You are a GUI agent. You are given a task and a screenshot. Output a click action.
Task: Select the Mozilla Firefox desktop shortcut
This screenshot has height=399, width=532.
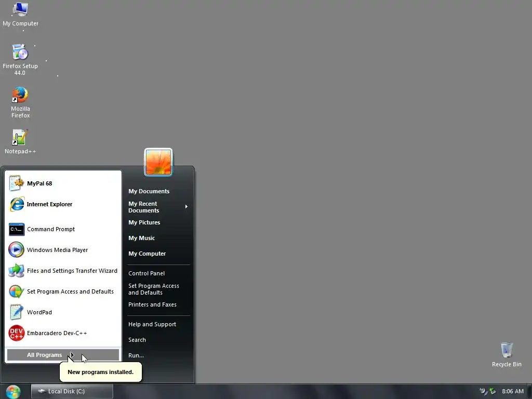(20, 102)
